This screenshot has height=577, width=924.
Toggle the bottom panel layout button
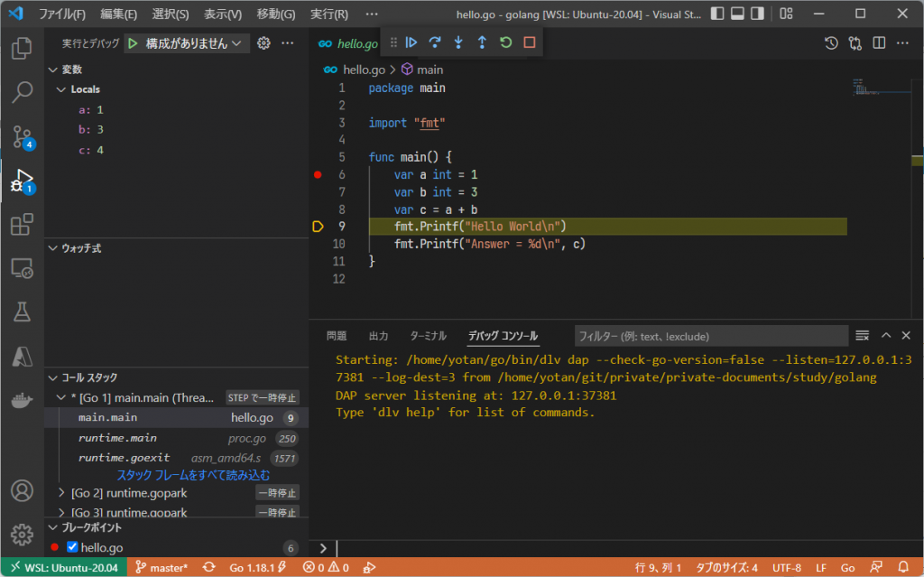(x=737, y=14)
